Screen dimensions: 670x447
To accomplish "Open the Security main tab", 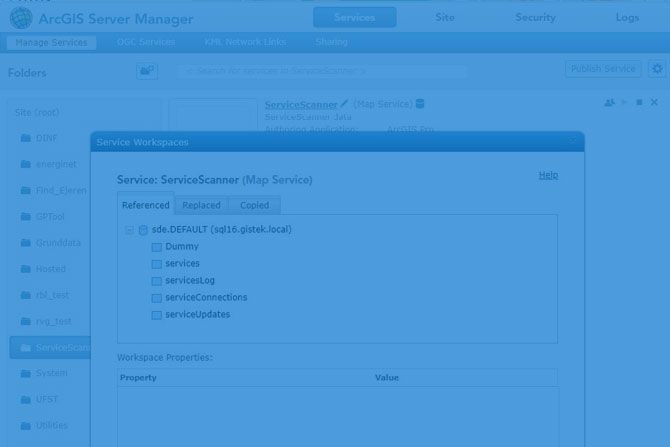I will click(x=535, y=18).
